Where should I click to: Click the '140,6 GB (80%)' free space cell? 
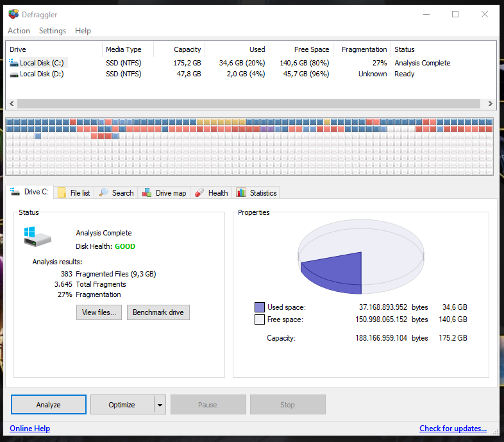305,63
